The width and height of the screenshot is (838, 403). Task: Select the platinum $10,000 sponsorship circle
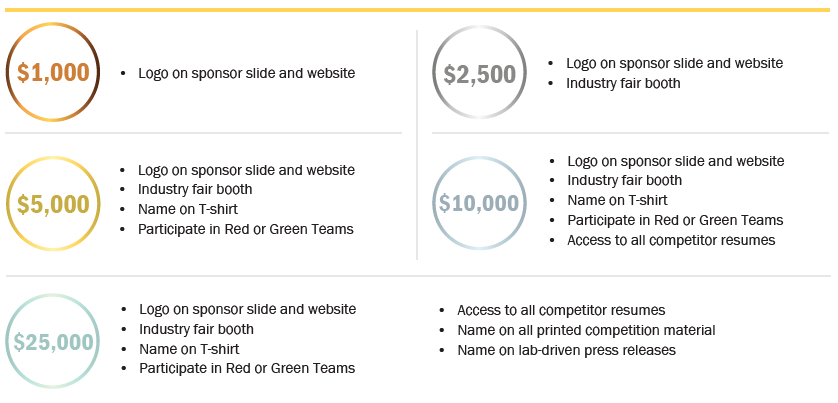click(x=479, y=203)
